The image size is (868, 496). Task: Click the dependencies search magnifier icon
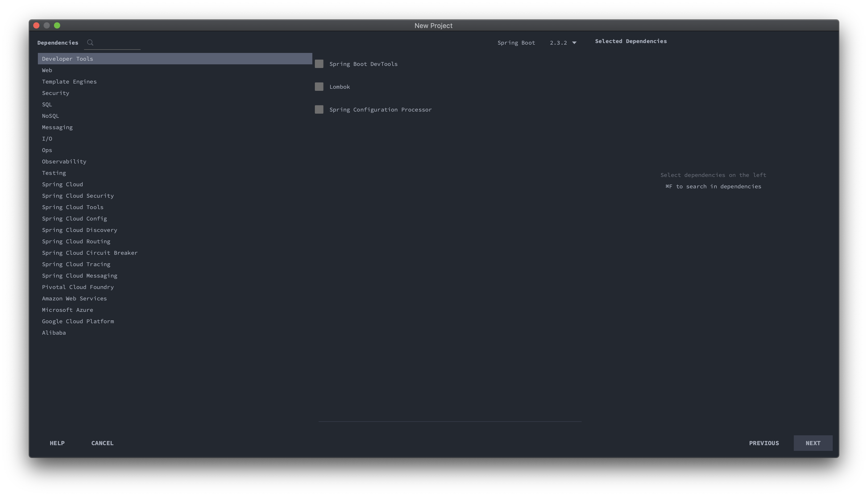pyautogui.click(x=90, y=43)
